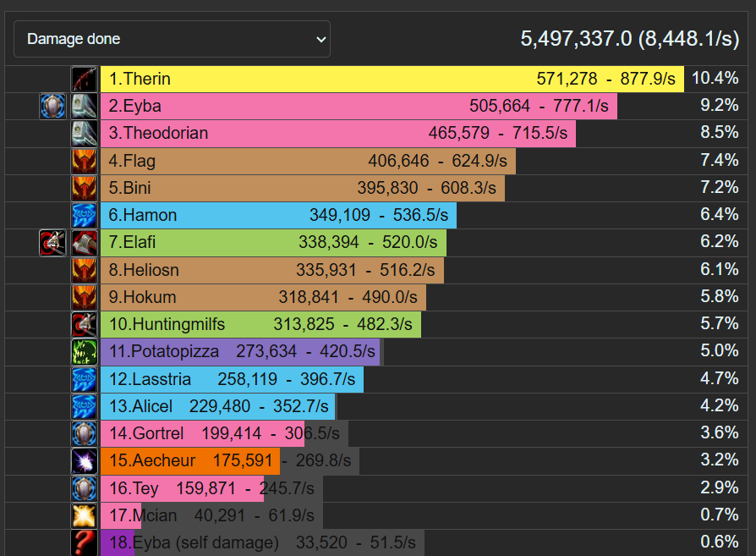Select the 5.Bini damage bar

tap(302, 188)
